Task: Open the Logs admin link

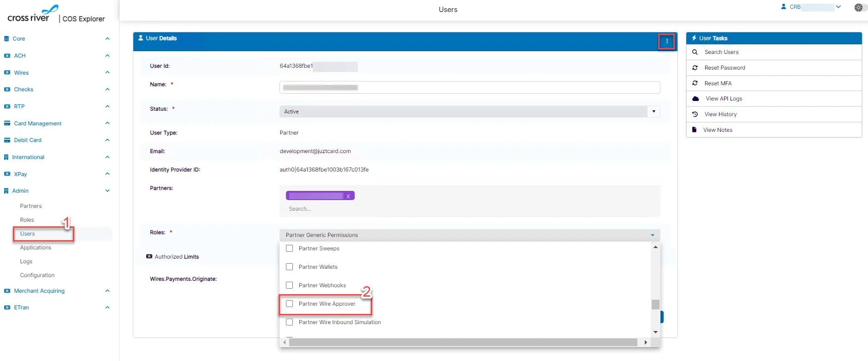Action: pos(26,261)
